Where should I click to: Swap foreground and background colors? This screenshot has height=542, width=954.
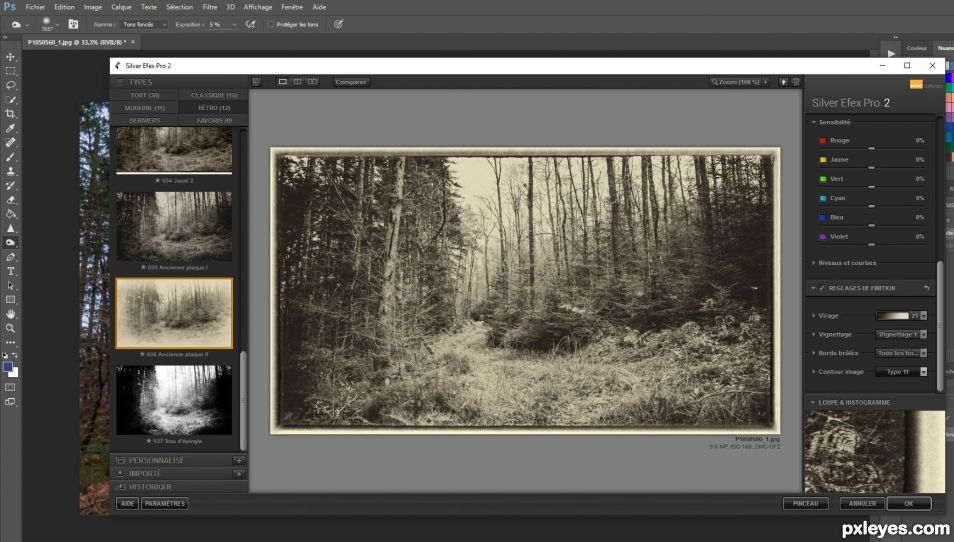pos(15,355)
